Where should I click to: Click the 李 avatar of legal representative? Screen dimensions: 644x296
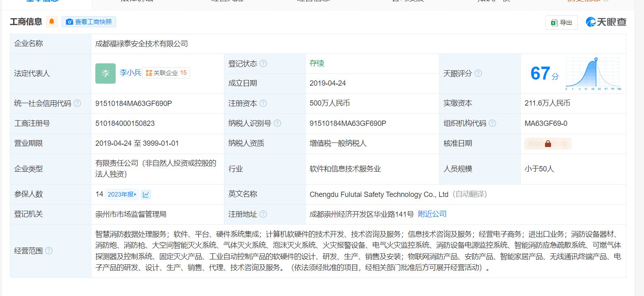pyautogui.click(x=106, y=73)
